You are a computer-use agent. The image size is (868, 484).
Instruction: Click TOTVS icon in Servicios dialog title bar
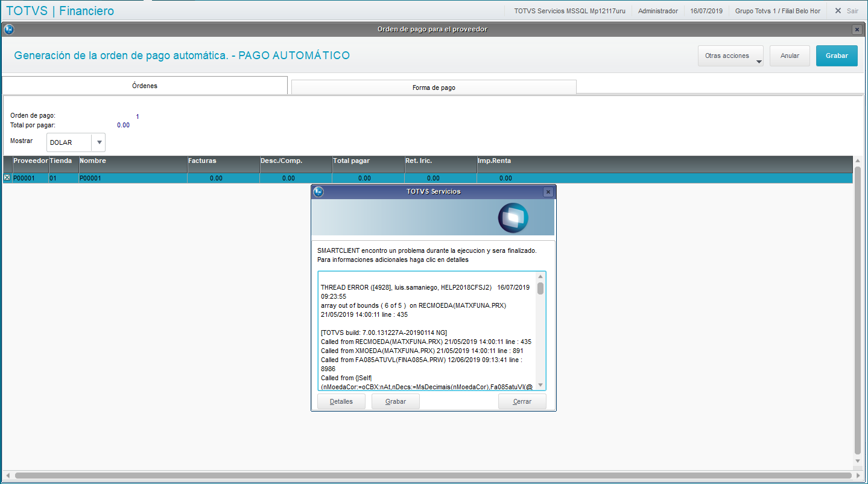tap(318, 191)
